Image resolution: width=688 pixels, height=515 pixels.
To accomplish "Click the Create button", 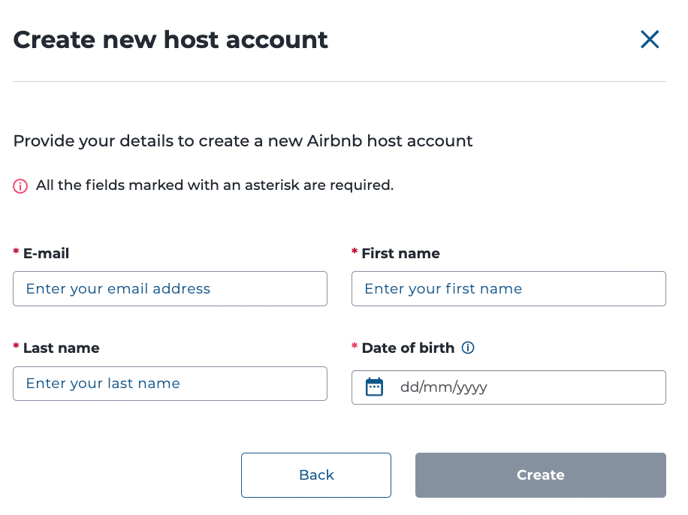I will tap(541, 475).
